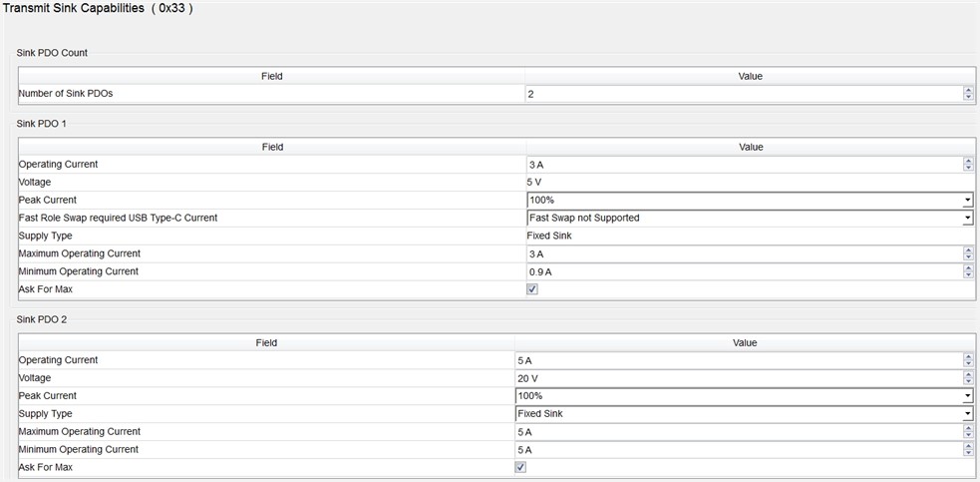Click Sink PDO 2 Operating Current stepper

point(968,360)
